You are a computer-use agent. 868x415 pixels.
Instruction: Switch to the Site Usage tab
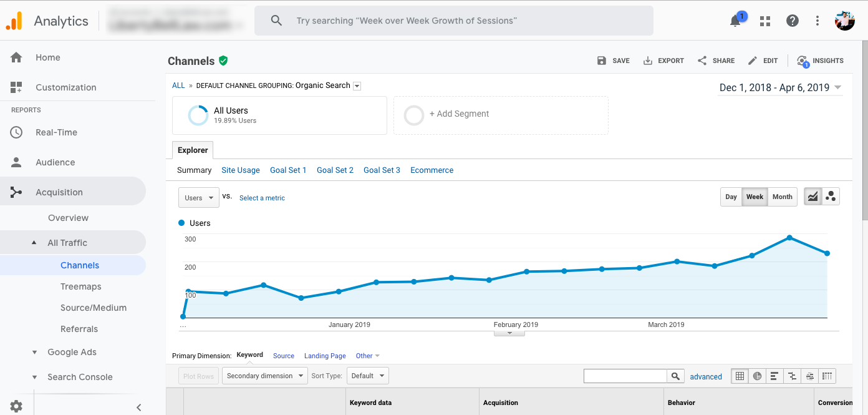[x=240, y=170]
